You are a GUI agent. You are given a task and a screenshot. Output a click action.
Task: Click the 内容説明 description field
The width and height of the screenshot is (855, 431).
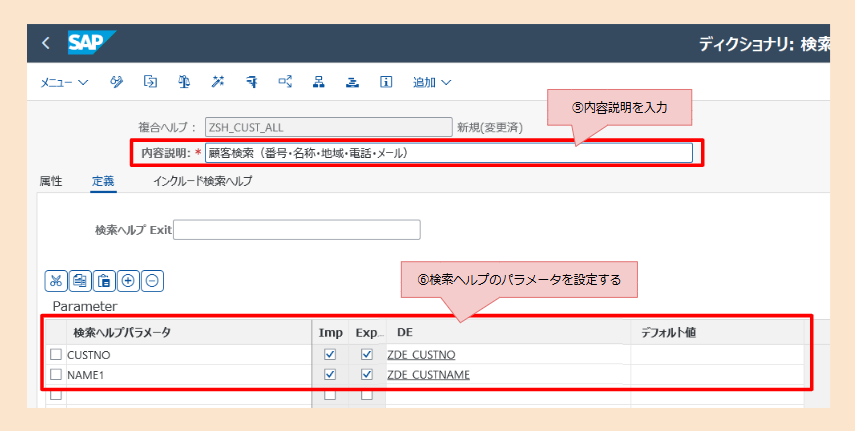447,153
